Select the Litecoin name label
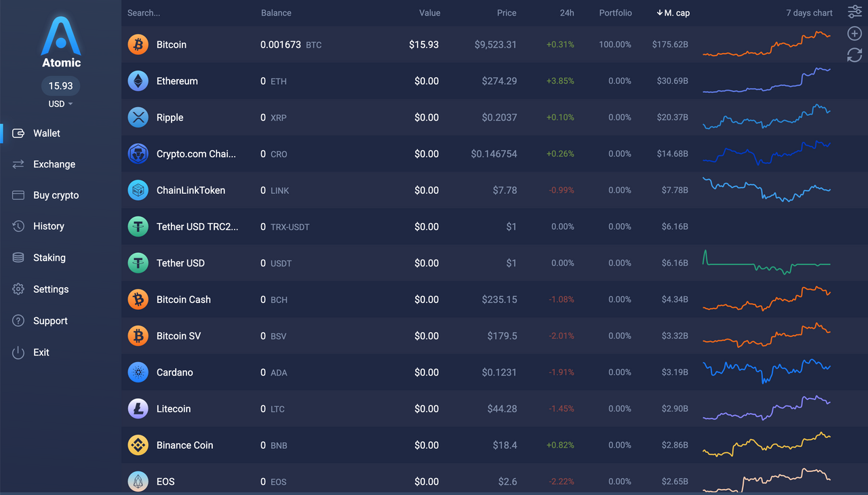Viewport: 868px width, 495px height. (x=174, y=409)
